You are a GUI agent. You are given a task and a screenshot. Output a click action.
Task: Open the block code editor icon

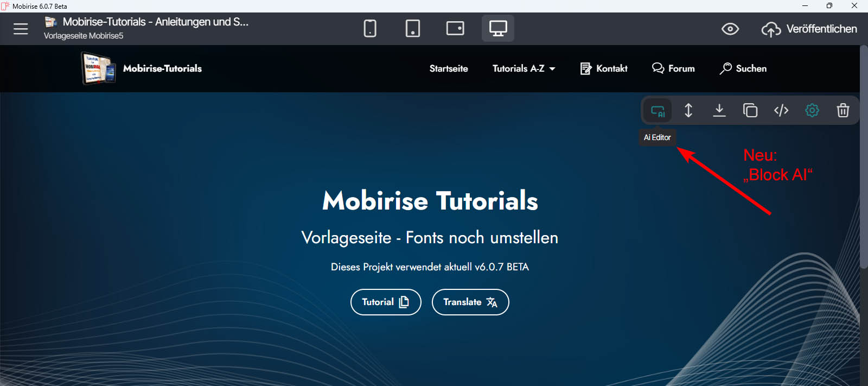(x=781, y=111)
